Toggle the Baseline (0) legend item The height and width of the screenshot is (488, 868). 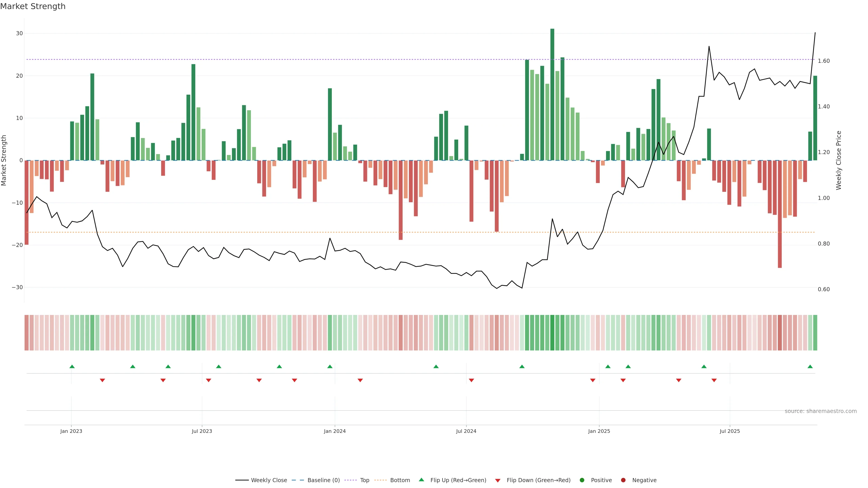click(x=323, y=480)
